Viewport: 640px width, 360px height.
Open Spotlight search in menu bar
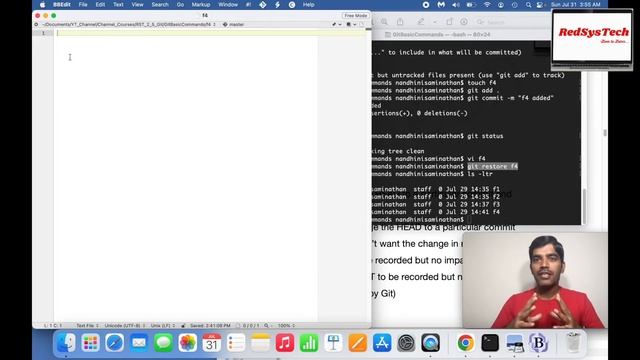(x=529, y=5)
